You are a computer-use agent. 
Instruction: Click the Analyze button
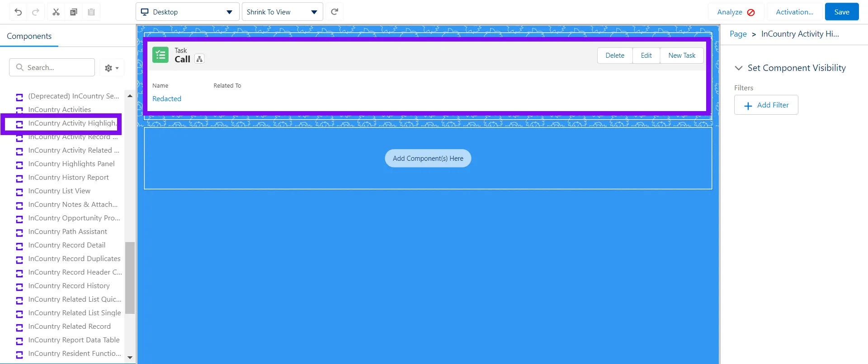[736, 12]
